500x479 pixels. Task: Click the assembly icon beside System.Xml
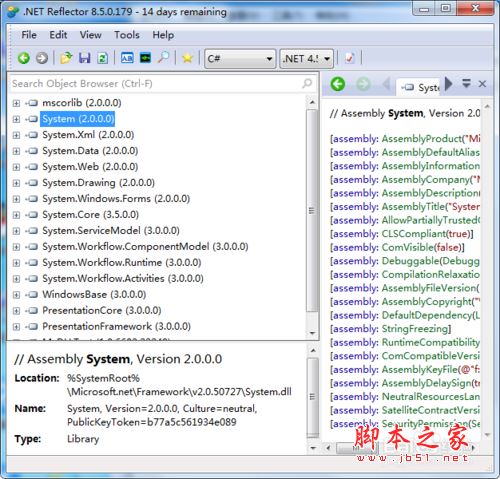[32, 135]
